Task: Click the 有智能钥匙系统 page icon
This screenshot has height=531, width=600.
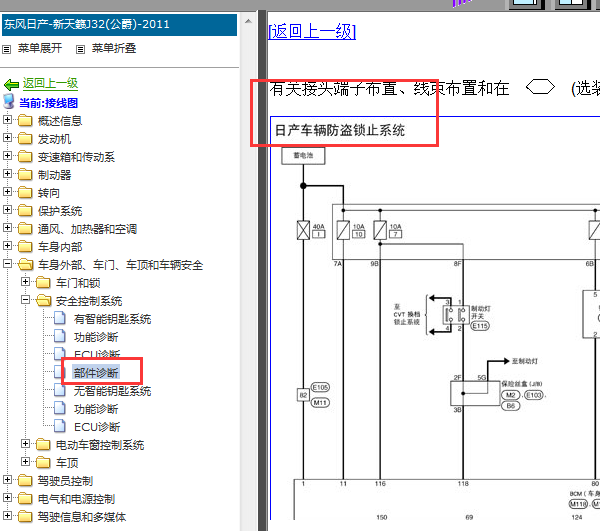Action: pos(59,318)
